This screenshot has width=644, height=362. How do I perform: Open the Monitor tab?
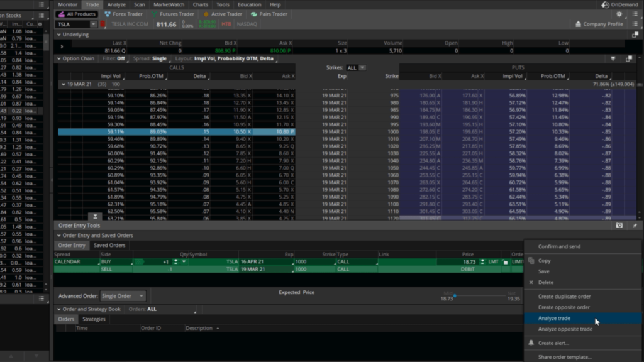[x=68, y=4]
